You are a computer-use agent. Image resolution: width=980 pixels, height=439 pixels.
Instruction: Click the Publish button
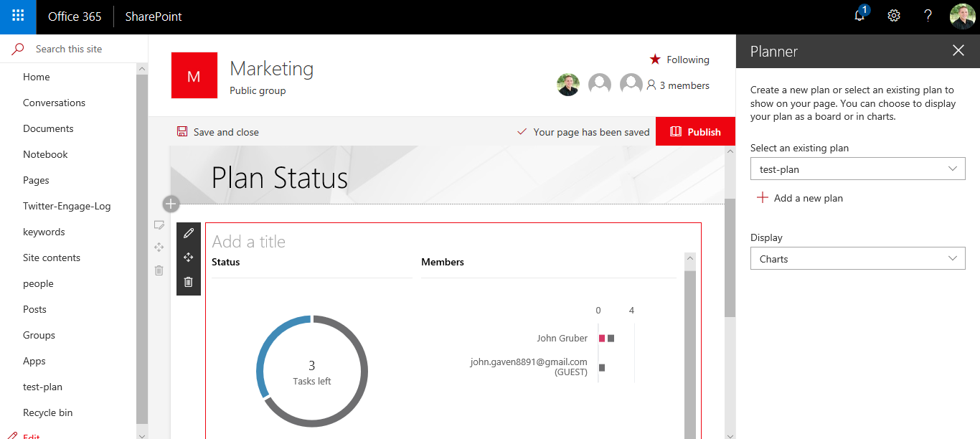(696, 131)
